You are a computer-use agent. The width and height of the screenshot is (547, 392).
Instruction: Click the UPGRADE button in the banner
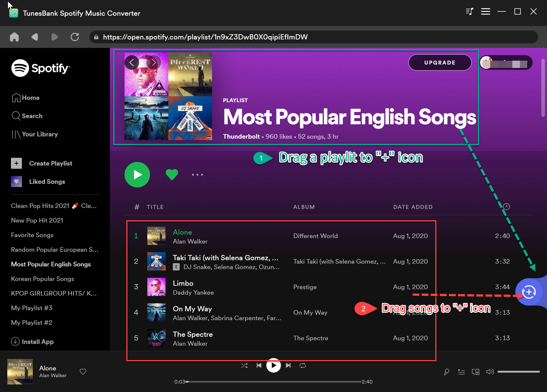click(x=440, y=62)
